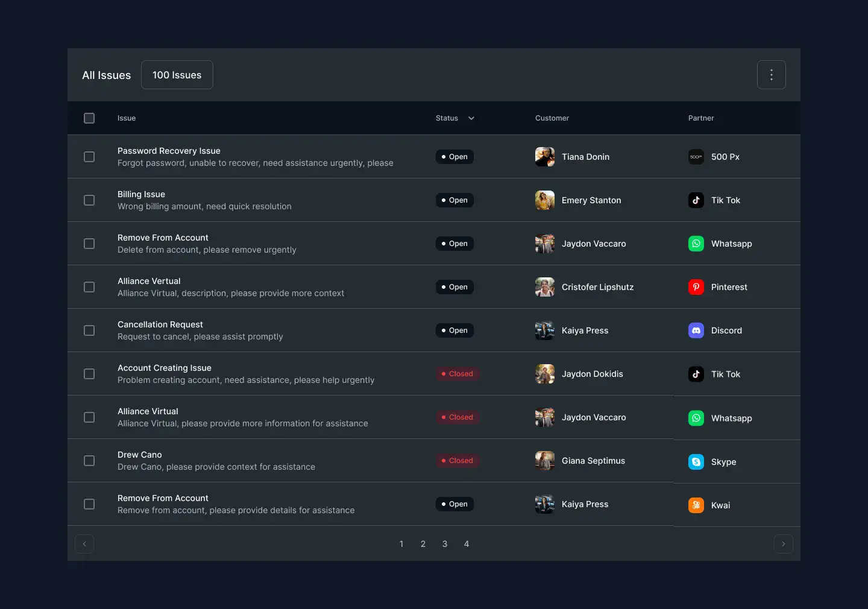Screen dimensions: 868x609
Task: Open the three-dot options menu
Action: point(771,75)
